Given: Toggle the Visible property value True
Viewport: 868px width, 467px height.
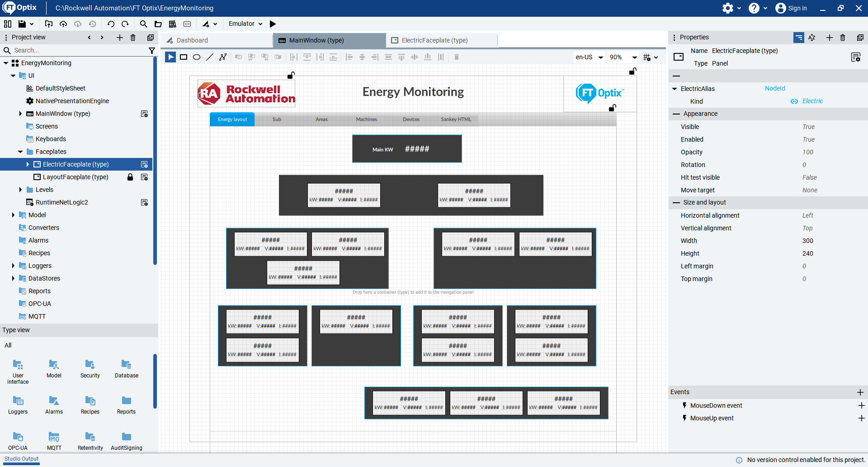Looking at the screenshot, I should pos(808,127).
